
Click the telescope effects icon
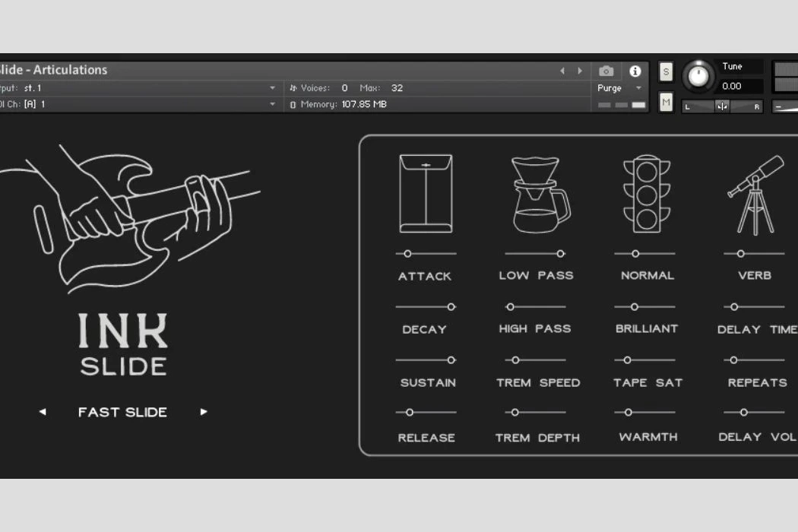755,195
